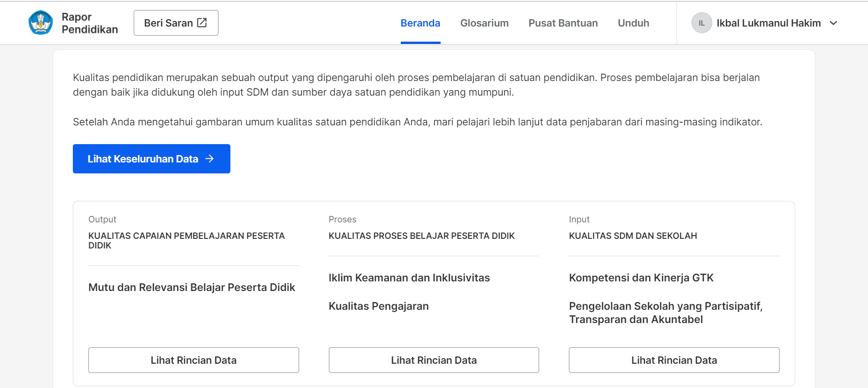Click the Rapor Pendidikan title text
868x388 pixels.
coord(89,23)
